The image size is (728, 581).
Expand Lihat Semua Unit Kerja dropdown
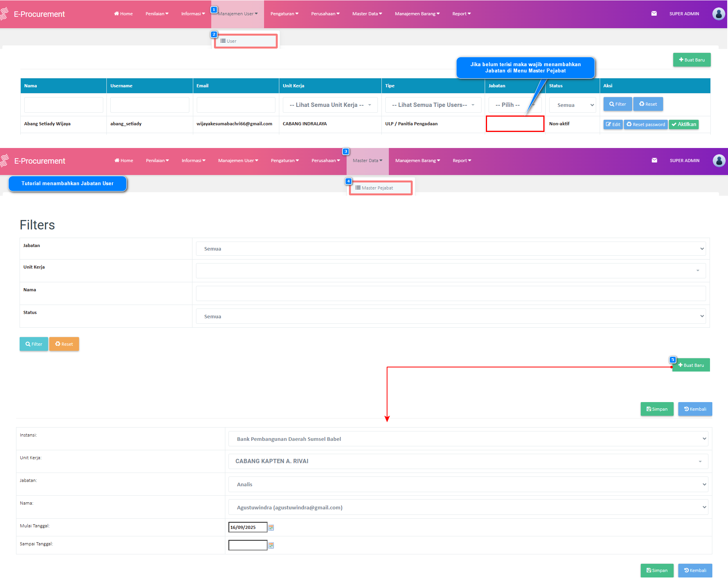click(330, 105)
